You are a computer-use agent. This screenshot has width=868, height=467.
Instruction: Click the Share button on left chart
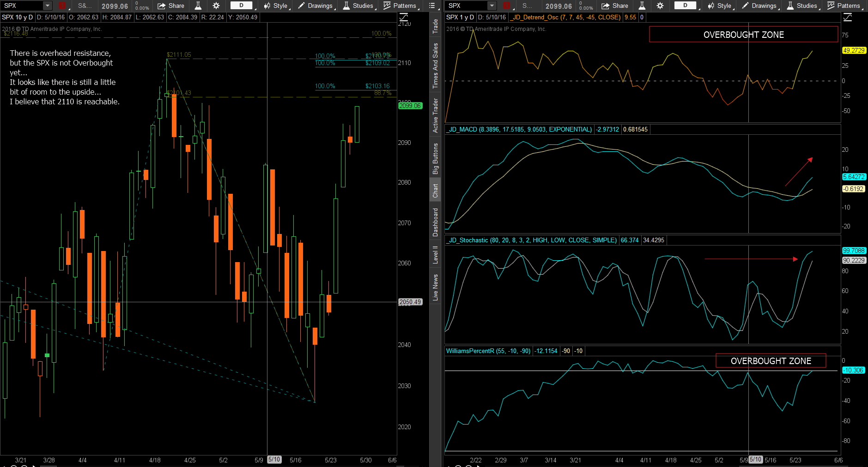click(x=171, y=6)
